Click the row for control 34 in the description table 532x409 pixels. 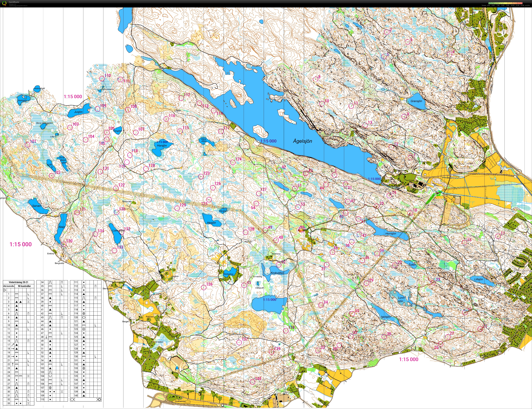pos(52,282)
